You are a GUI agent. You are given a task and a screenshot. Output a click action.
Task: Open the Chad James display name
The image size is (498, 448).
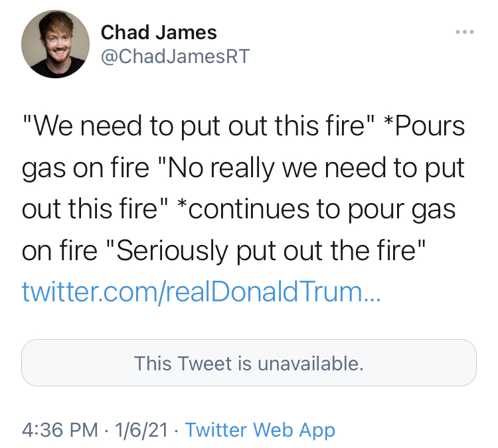point(159,33)
